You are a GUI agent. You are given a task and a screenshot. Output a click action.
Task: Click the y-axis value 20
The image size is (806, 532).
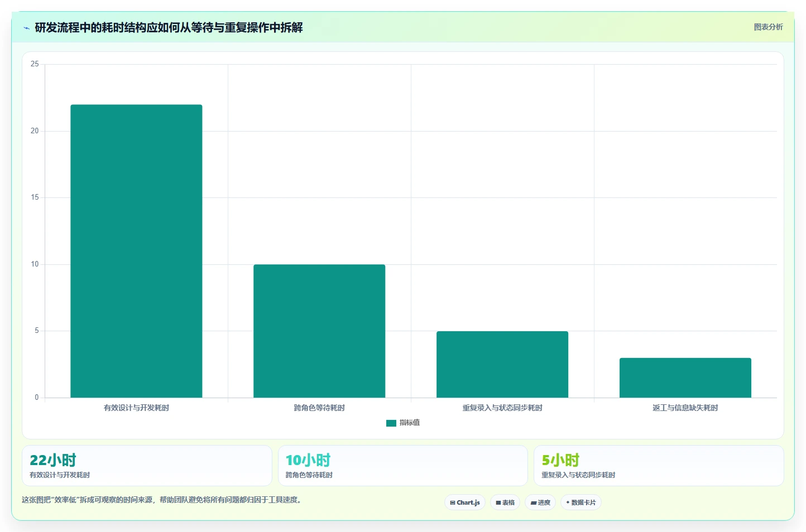click(x=35, y=131)
